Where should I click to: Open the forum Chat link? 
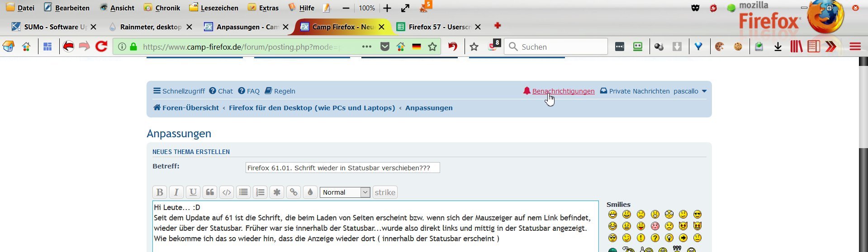tap(221, 91)
